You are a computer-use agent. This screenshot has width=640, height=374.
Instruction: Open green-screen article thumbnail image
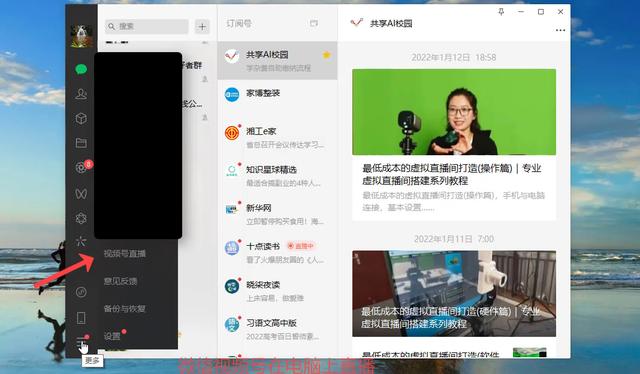tap(454, 112)
